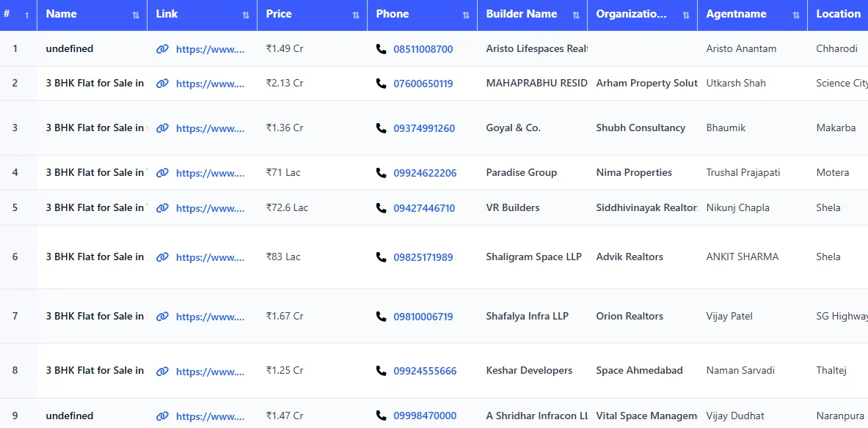Click the sort icon in Price column header
This screenshot has width=868, height=428.
coord(356,15)
